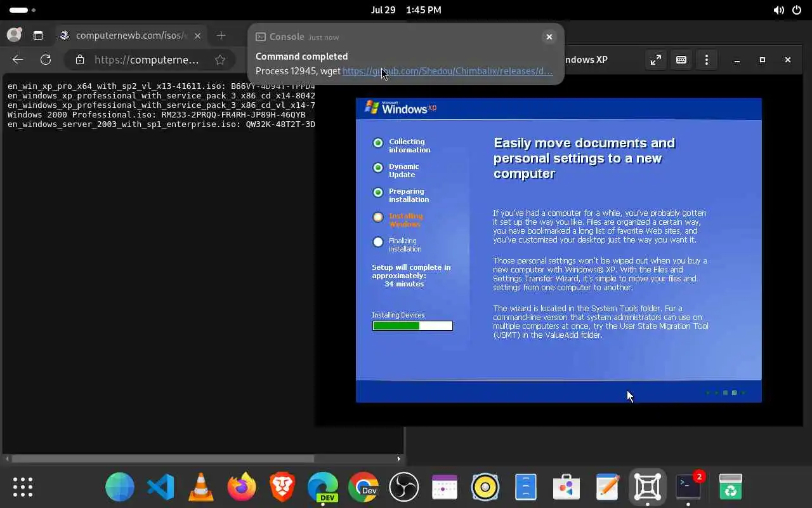This screenshot has height=508, width=812.
Task: Dismiss the Console notification
Action: [x=549, y=37]
